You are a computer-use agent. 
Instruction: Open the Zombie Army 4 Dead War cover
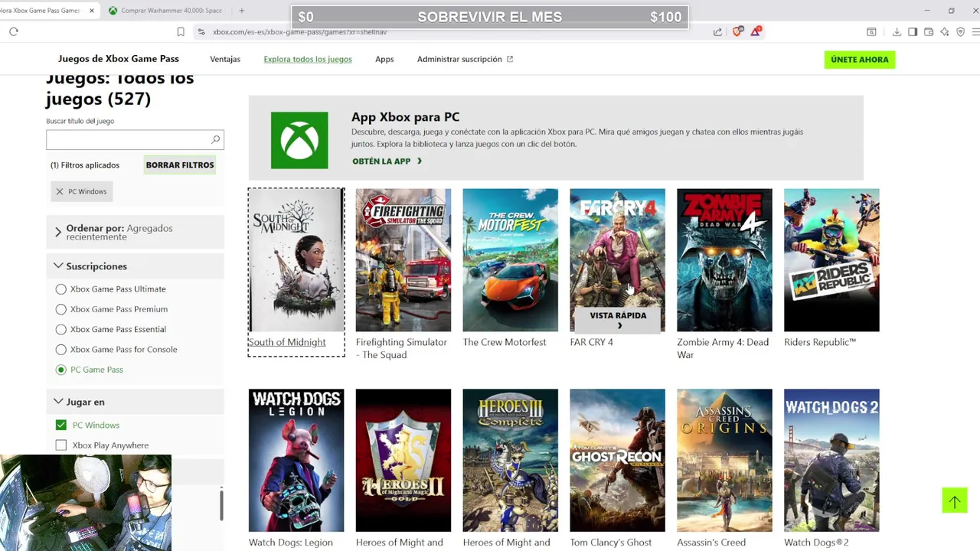(724, 260)
